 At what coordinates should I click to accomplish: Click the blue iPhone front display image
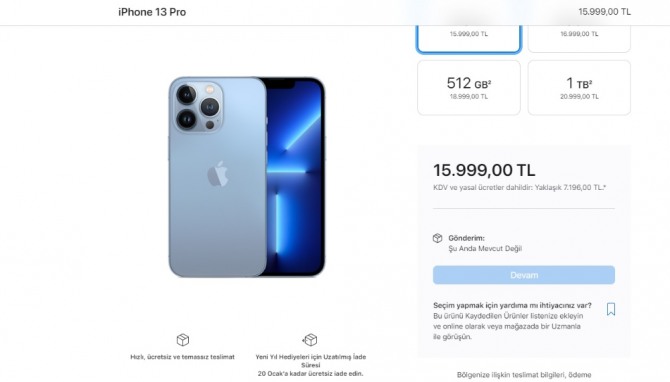point(295,177)
